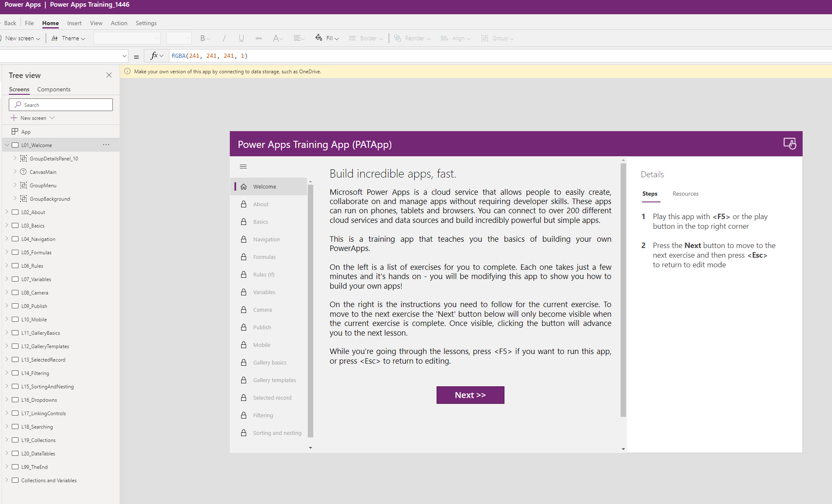This screenshot has width=832, height=504.
Task: Click the Underline formatting icon
Action: 242,38
